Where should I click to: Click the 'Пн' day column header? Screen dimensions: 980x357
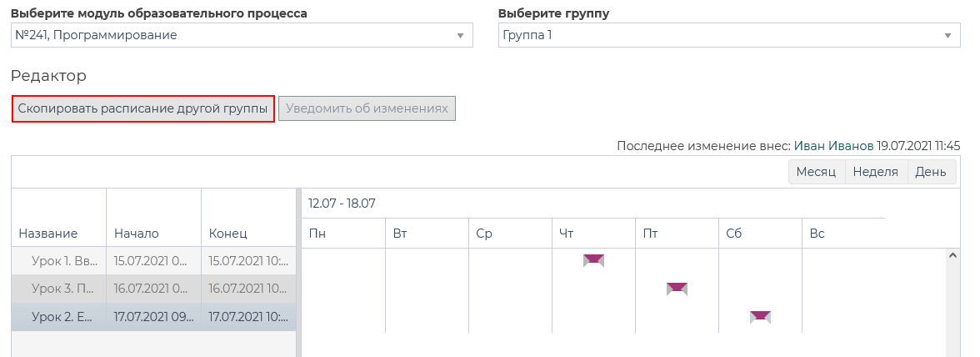coord(317,234)
